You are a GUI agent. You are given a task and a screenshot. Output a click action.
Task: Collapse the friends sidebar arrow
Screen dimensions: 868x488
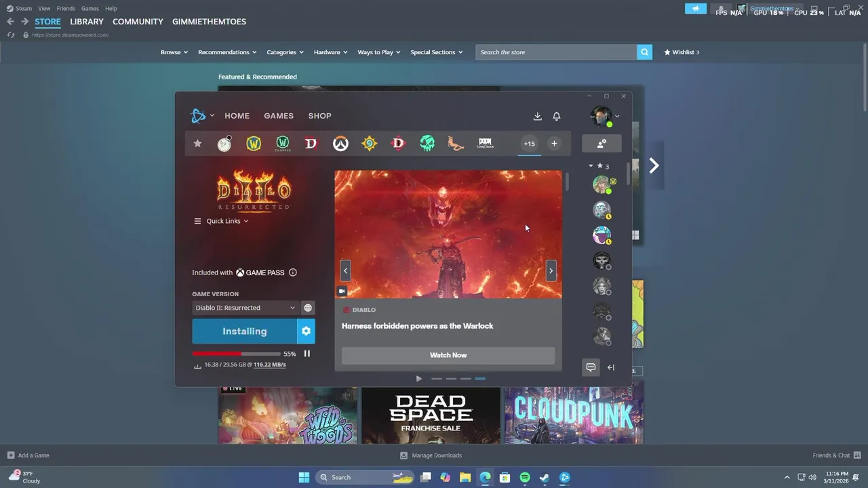tap(611, 367)
